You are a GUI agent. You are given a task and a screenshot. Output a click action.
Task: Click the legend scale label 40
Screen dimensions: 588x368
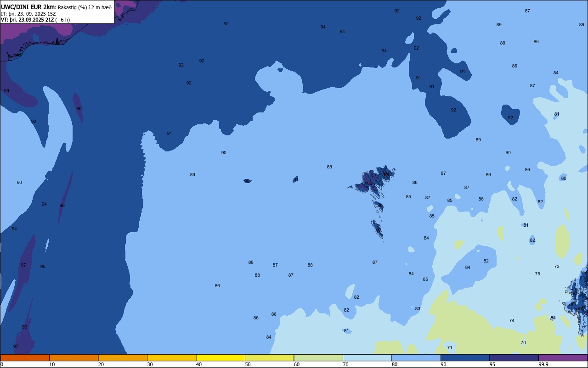click(199, 364)
